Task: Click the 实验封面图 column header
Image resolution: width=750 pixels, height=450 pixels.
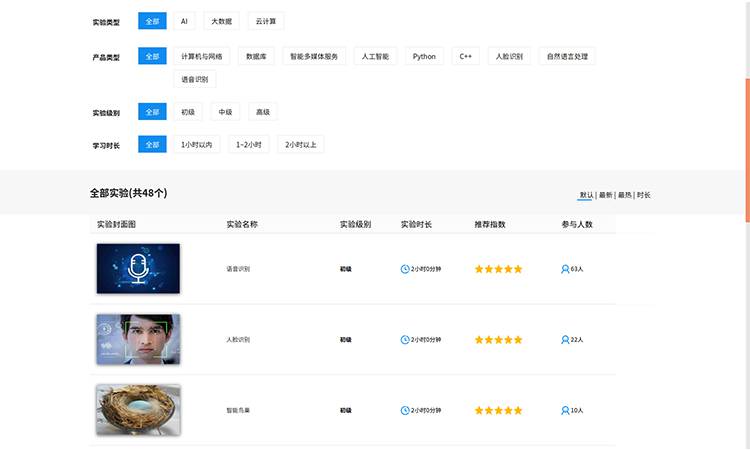Action: 116,224
